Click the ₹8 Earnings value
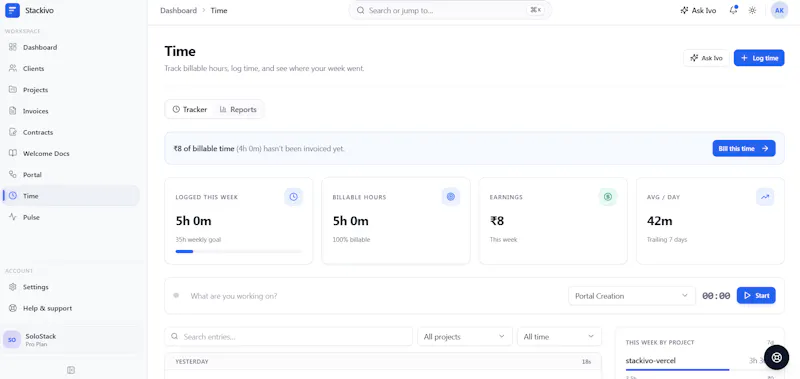 pyautogui.click(x=497, y=221)
